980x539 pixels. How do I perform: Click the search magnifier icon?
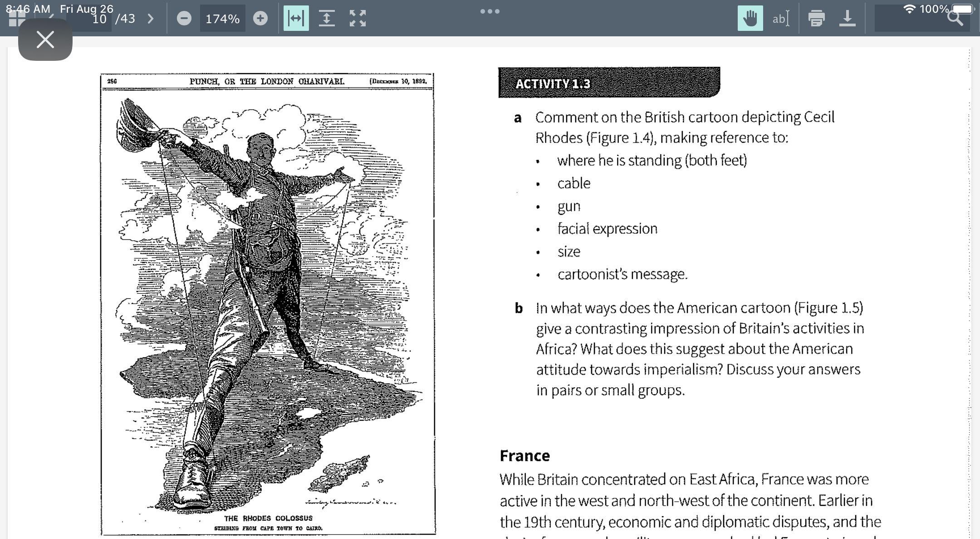[x=955, y=19]
